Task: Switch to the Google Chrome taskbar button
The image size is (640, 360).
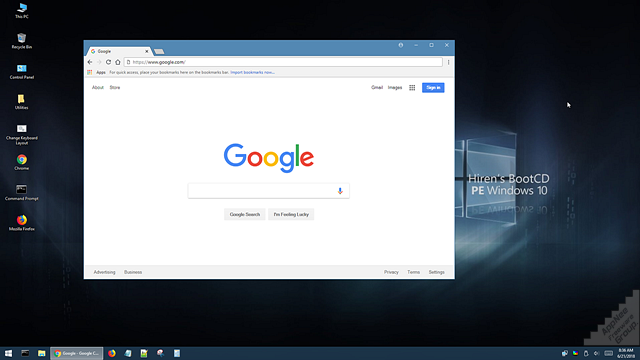Action: pyautogui.click(x=77, y=353)
